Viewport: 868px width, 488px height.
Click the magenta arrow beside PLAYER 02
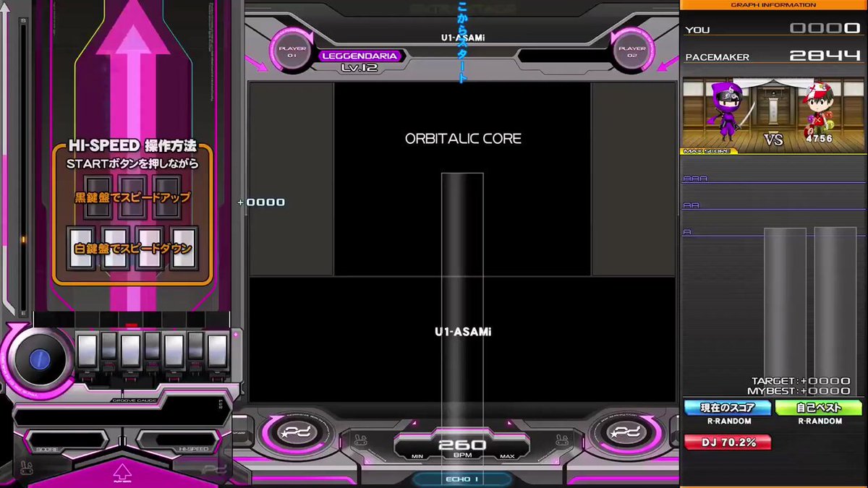pyautogui.click(x=668, y=62)
